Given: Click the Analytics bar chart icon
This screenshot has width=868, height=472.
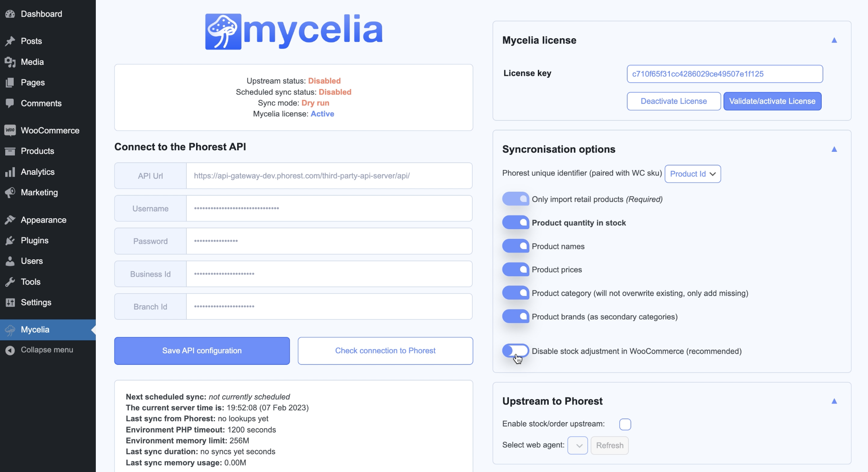Looking at the screenshot, I should click(10, 172).
